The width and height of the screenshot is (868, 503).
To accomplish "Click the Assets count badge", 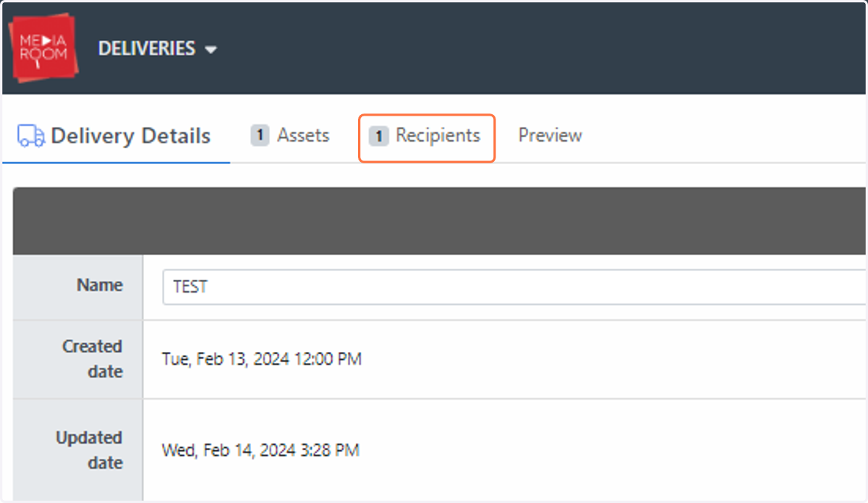I will point(260,136).
